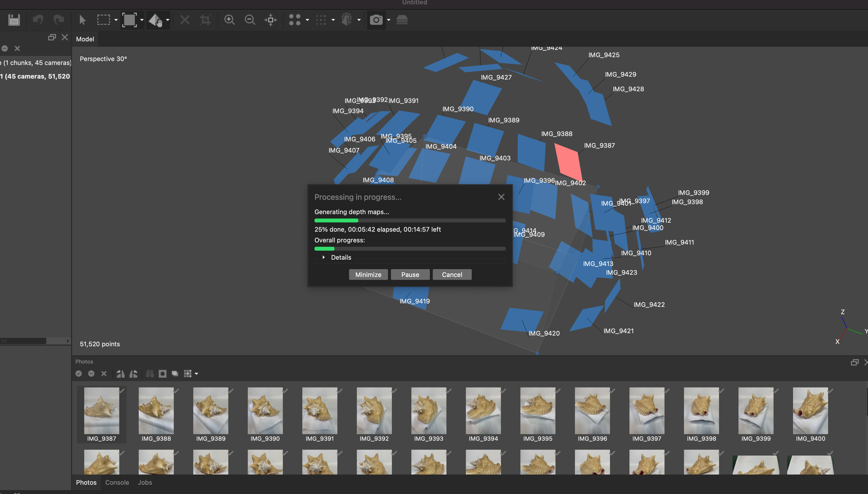868x494 pixels.
Task: Switch to the Photos tab
Action: coord(86,483)
